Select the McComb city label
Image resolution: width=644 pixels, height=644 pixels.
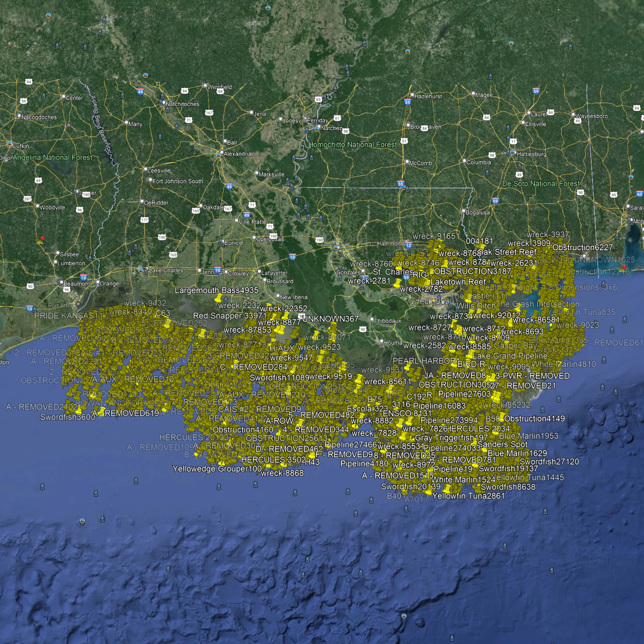point(421,163)
